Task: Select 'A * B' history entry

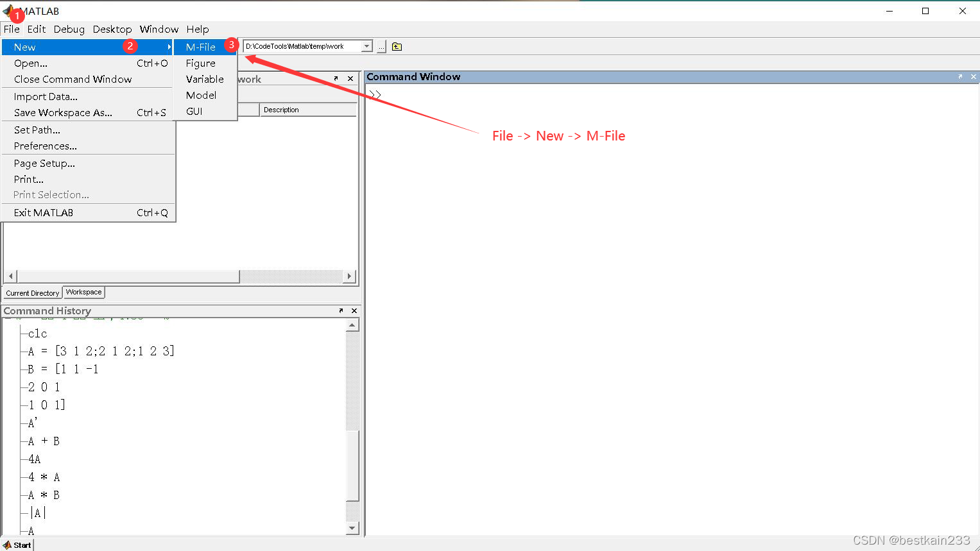Action: (44, 495)
